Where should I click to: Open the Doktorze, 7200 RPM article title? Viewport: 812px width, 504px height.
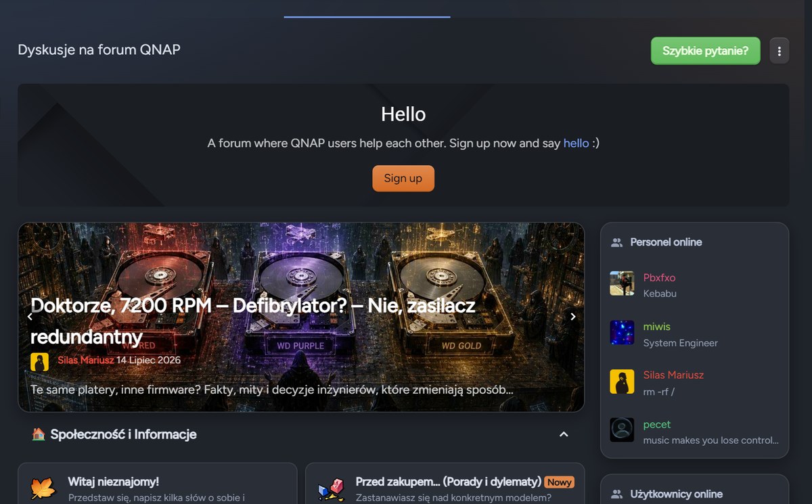(253, 321)
